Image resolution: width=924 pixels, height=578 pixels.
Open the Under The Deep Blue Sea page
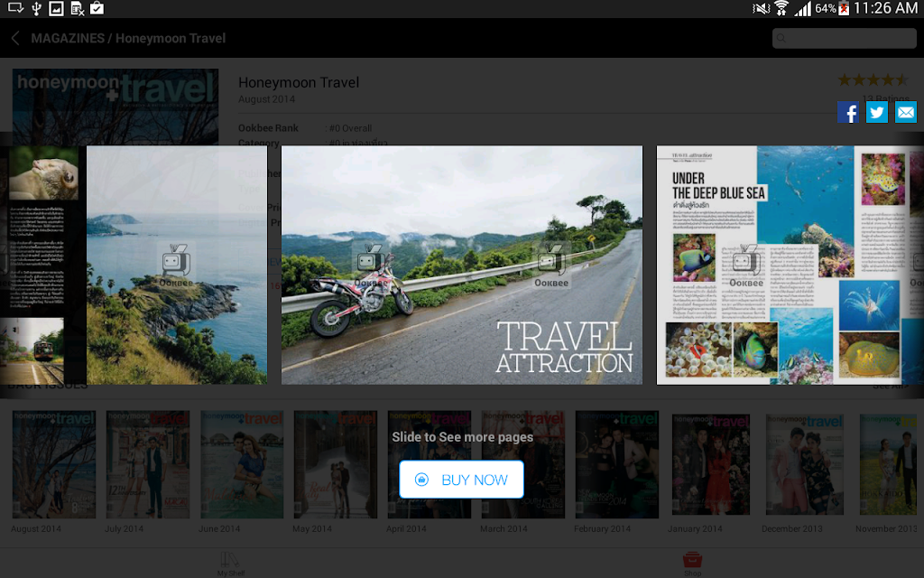click(790, 265)
